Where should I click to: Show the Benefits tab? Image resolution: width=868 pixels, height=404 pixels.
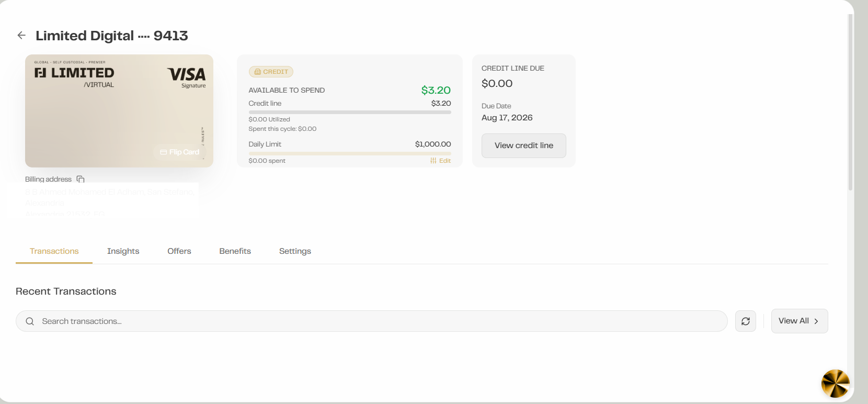click(235, 251)
